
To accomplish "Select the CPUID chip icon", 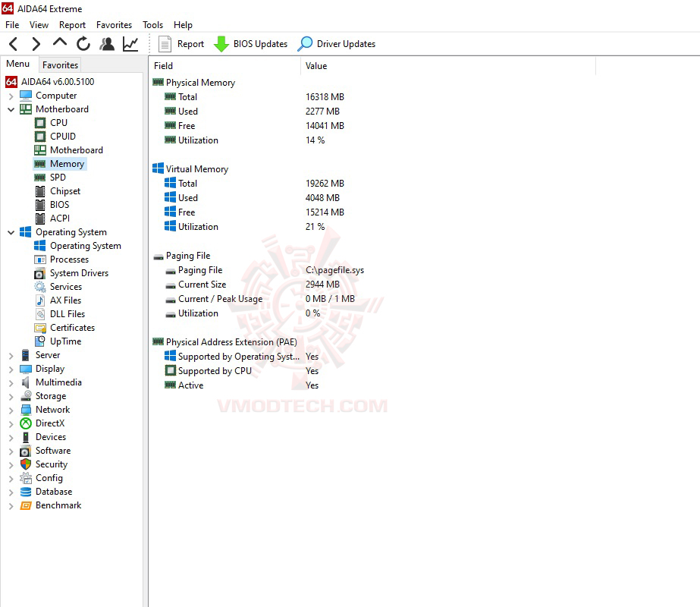I will click(x=40, y=137).
